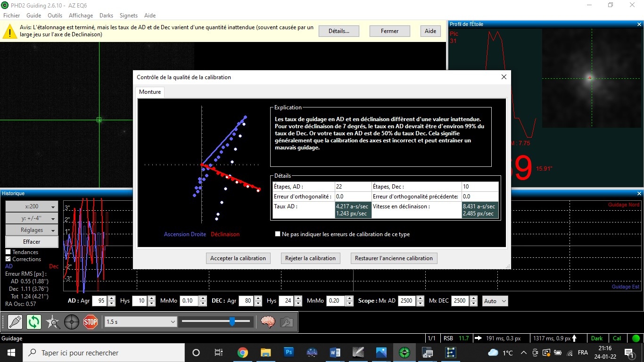The height and width of the screenshot is (362, 644).
Task: Open the camera settings wrench icon
Action: pyautogui.click(x=287, y=322)
